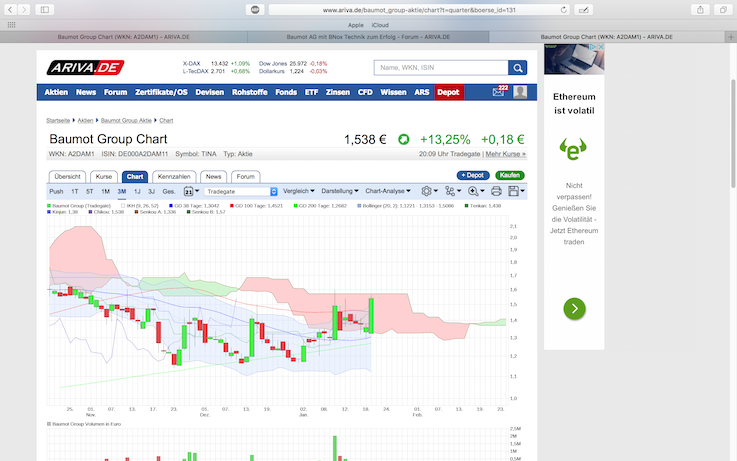737x461 pixels.
Task: Expand the Chart-Analyse dropdown
Action: coord(388,191)
